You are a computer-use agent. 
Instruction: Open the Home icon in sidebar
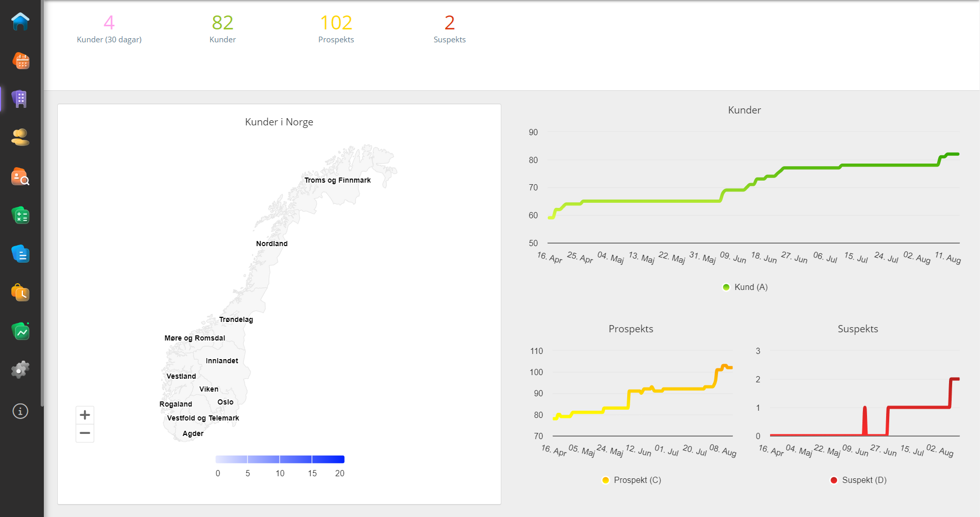tap(20, 22)
